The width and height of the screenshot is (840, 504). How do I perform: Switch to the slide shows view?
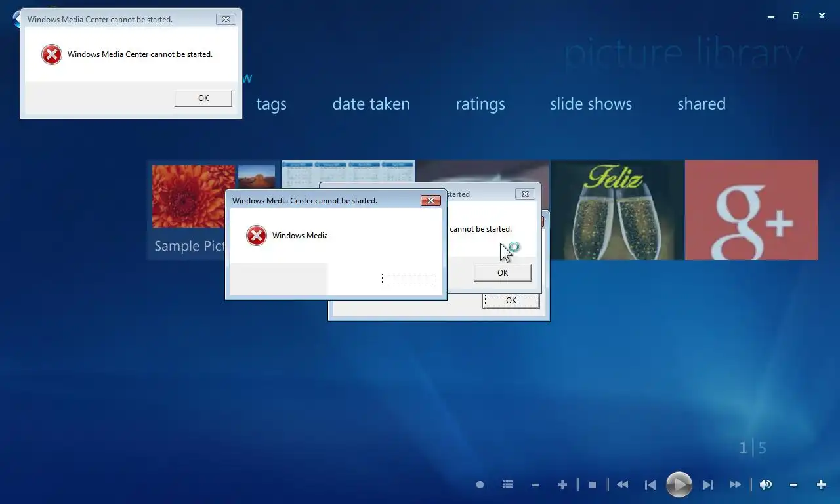tap(591, 104)
